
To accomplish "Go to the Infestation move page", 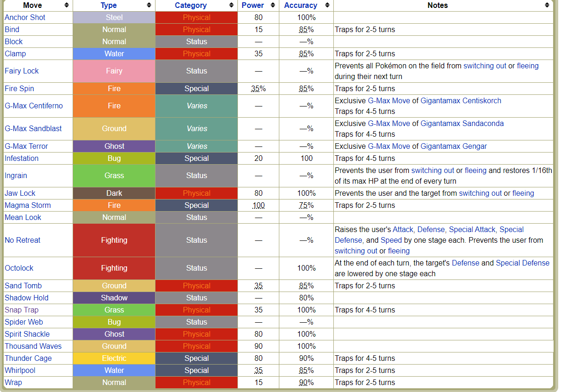I will pyautogui.click(x=22, y=158).
